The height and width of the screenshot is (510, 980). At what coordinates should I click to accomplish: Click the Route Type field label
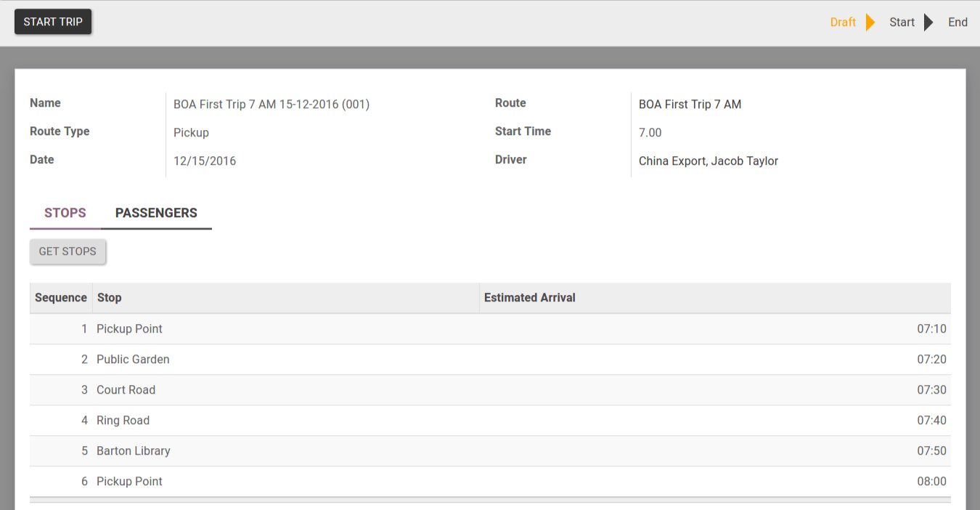(x=60, y=131)
